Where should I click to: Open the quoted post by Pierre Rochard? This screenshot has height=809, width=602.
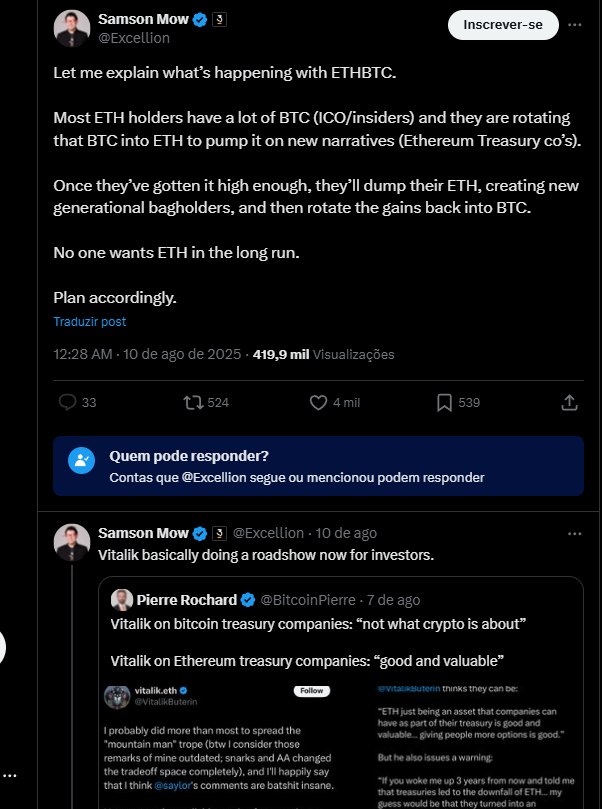tap(340, 640)
